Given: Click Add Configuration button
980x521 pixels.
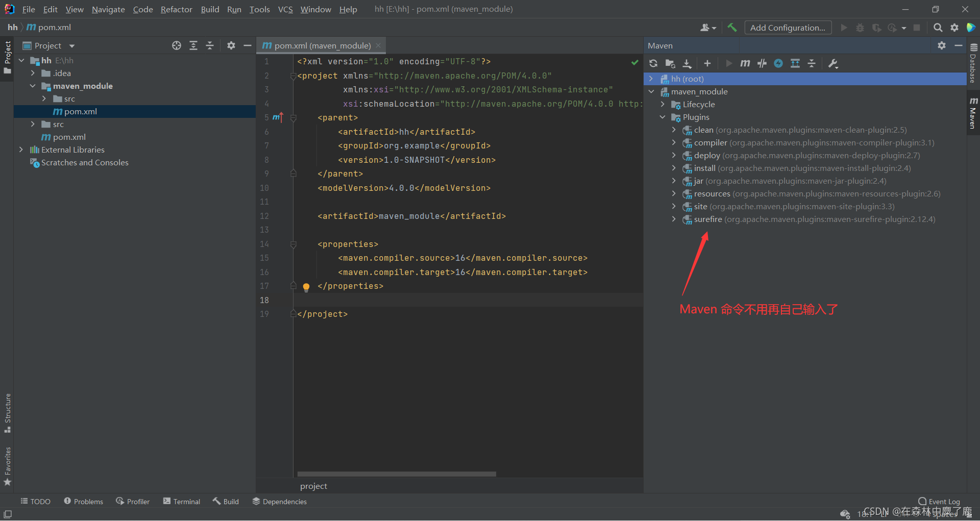Looking at the screenshot, I should coord(788,28).
